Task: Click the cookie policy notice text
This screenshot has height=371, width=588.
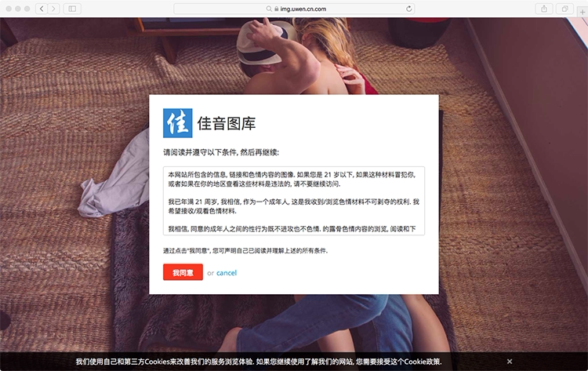Action: coord(259,362)
